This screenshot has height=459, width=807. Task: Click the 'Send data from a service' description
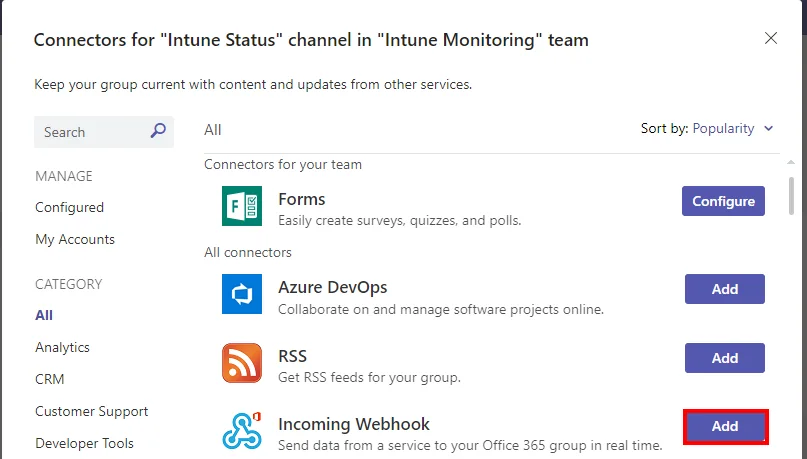tap(470, 445)
